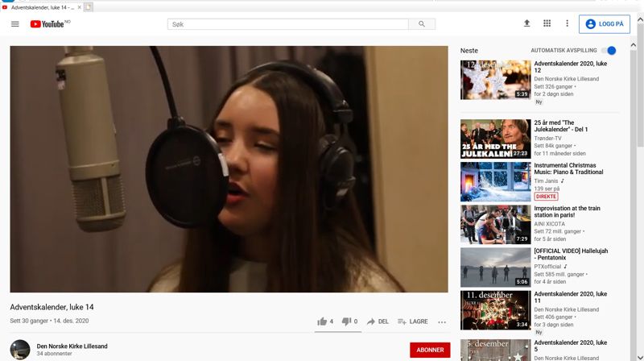Click the ABONNER subscribe button
644x361 pixels.
point(428,350)
